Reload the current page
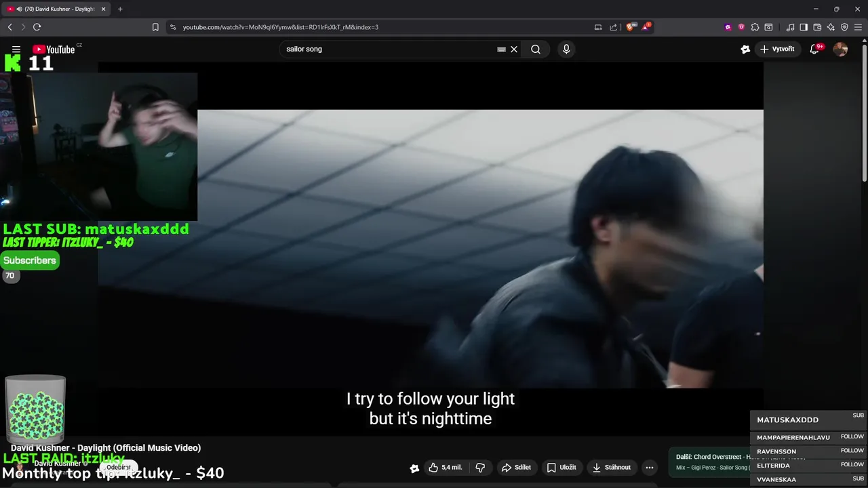Viewport: 868px width, 488px height. point(37,27)
